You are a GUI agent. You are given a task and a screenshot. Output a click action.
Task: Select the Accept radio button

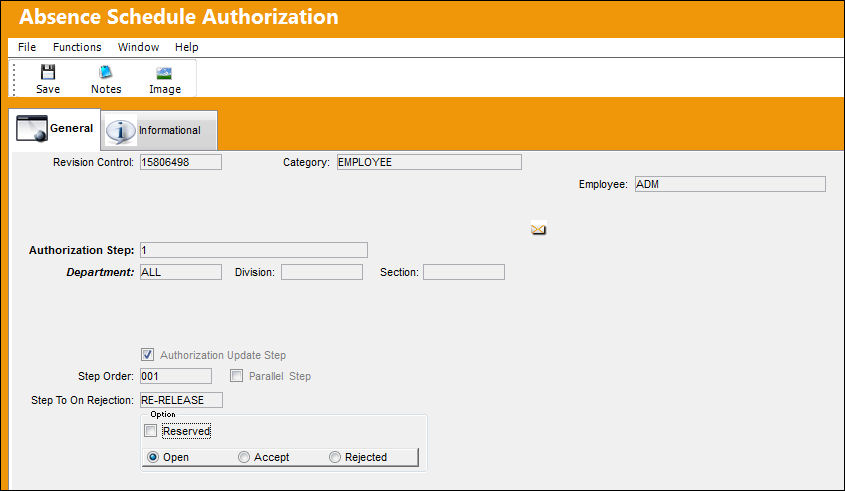244,457
